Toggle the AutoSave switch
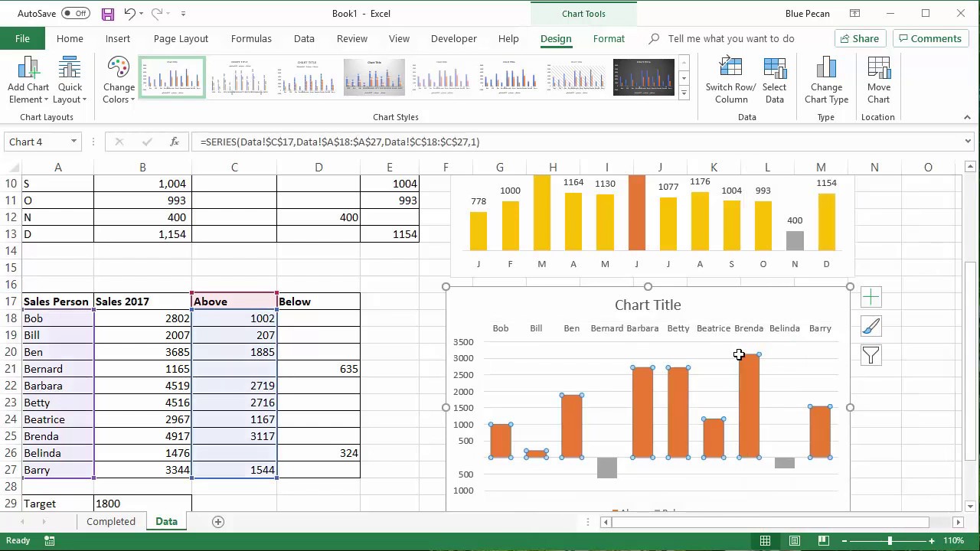This screenshot has height=551, width=980. [x=76, y=13]
